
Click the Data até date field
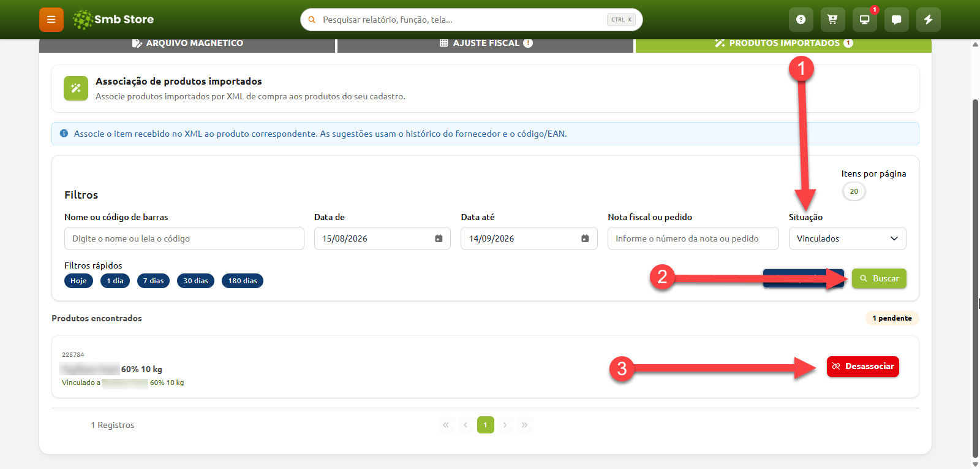(x=529, y=238)
